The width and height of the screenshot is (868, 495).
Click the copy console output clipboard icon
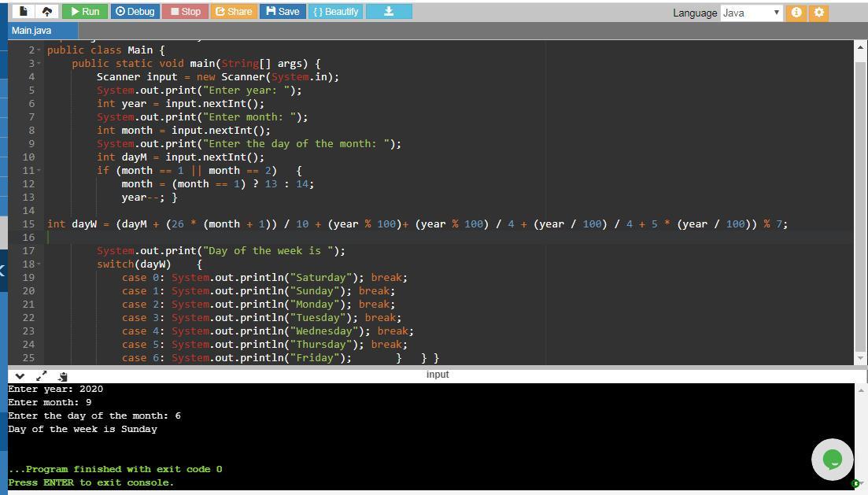(63, 376)
